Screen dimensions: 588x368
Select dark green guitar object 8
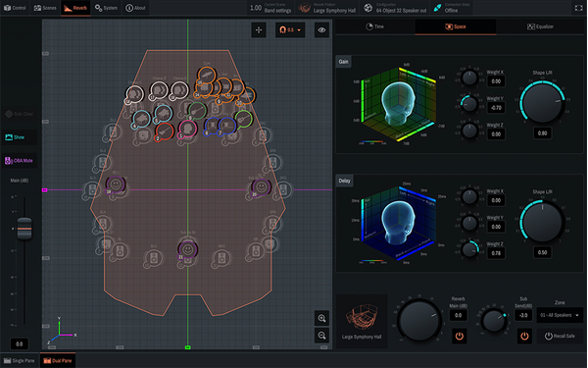197,111
